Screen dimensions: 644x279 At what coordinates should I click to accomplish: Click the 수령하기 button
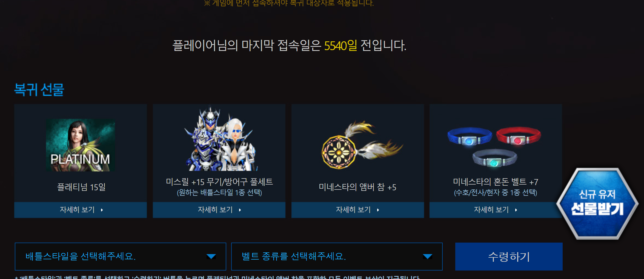click(509, 257)
